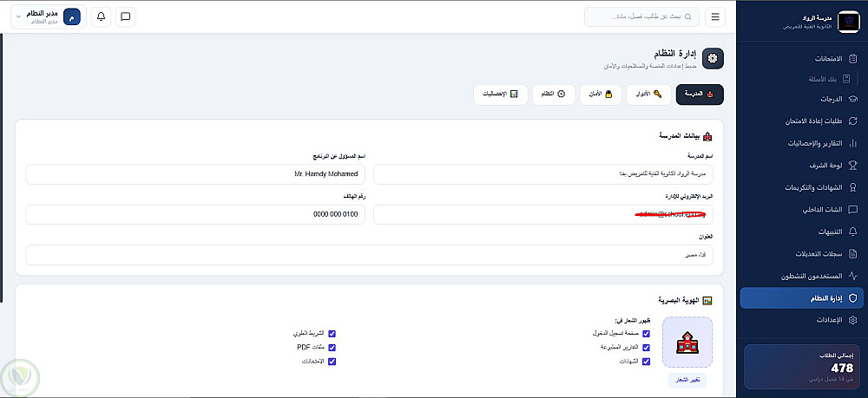Viewport: 868px width, 398px height.
Task: Uncheck صفحة تسجيل الدخول checkbox
Action: 646,334
